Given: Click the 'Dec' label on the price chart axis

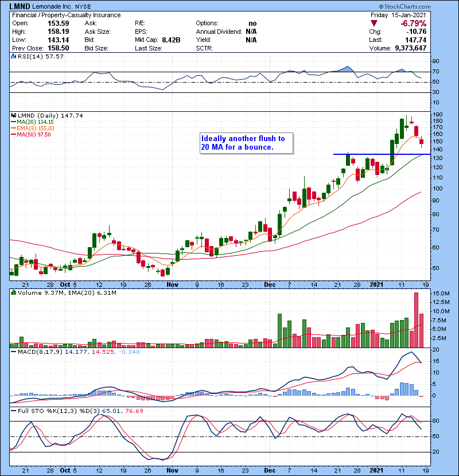Looking at the screenshot, I should [270, 284].
